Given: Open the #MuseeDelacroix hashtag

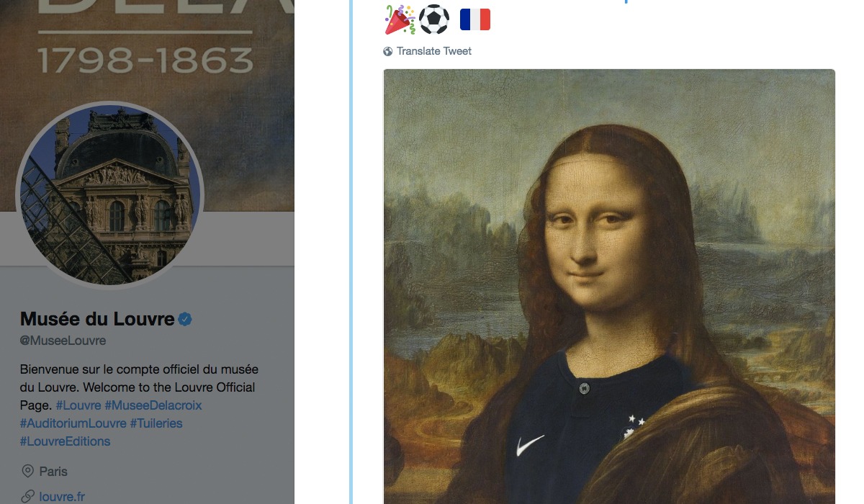Looking at the screenshot, I should pos(153,405).
